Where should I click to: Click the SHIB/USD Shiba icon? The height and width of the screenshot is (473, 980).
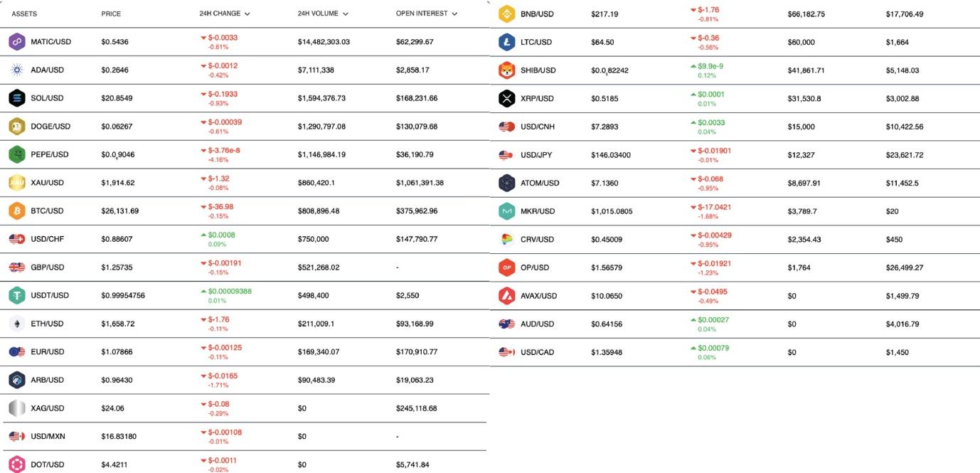click(506, 70)
